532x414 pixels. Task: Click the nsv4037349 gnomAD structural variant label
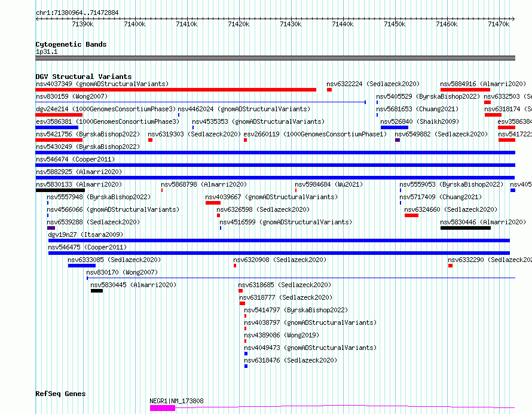click(102, 84)
